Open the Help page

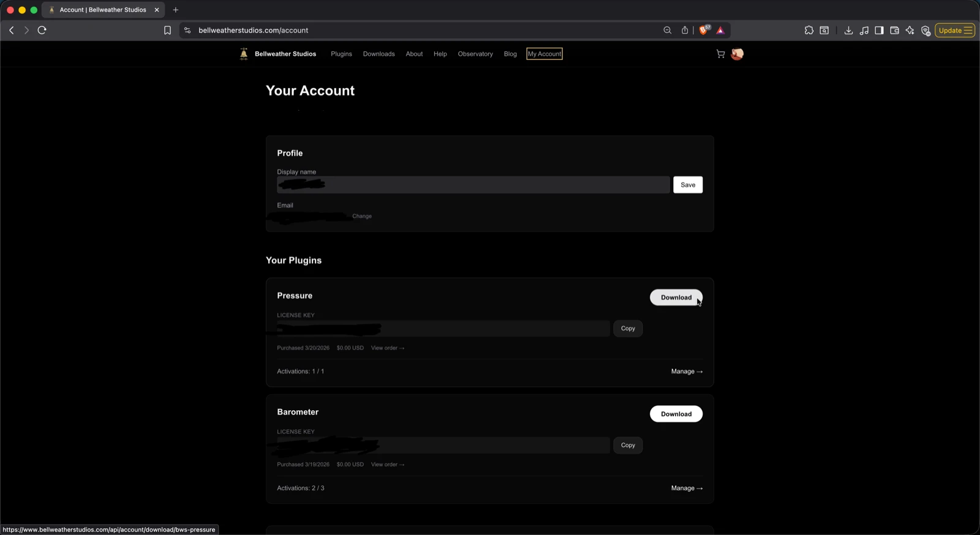tap(440, 54)
